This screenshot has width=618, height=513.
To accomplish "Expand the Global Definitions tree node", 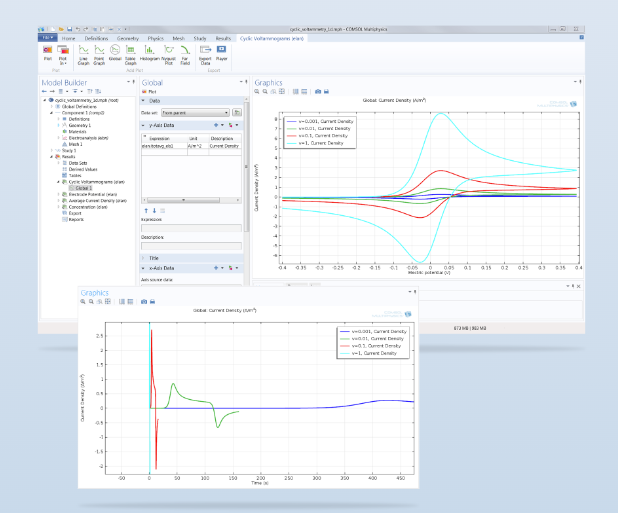I will point(52,107).
